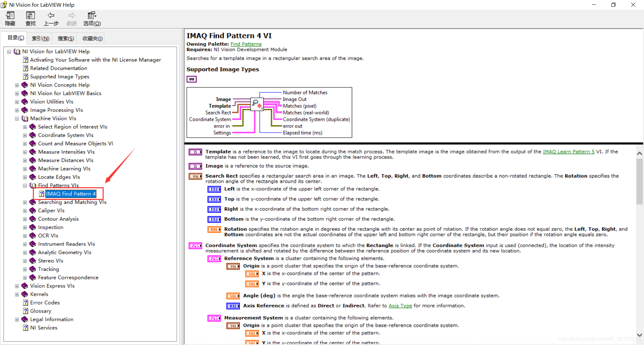Expand the OCR VIs tree node

pos(25,236)
